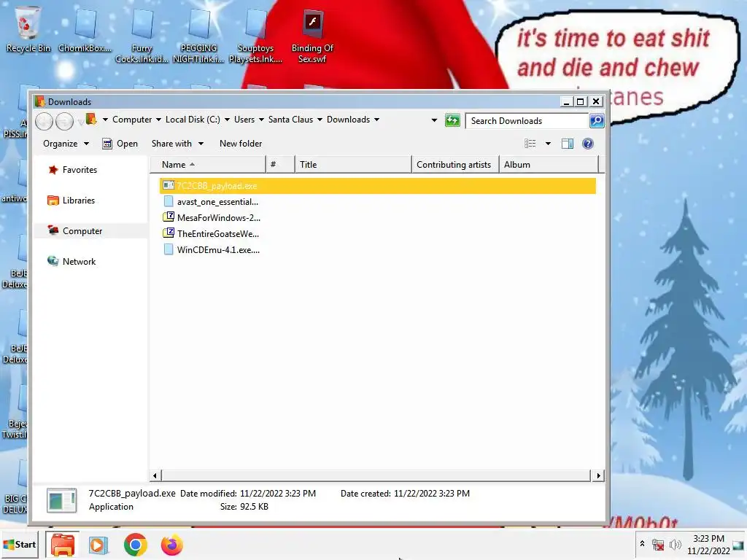Click the Change your view icon
This screenshot has height=560, width=747.
click(x=530, y=144)
